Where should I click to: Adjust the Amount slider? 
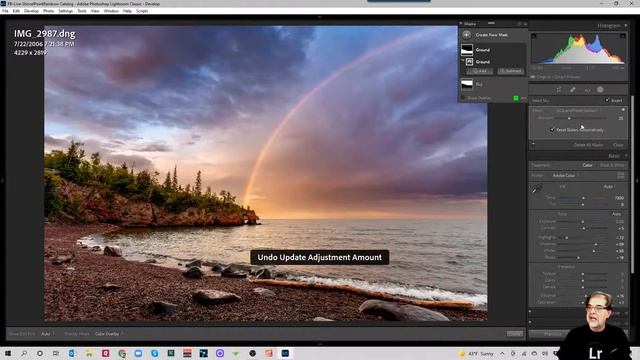(569, 118)
